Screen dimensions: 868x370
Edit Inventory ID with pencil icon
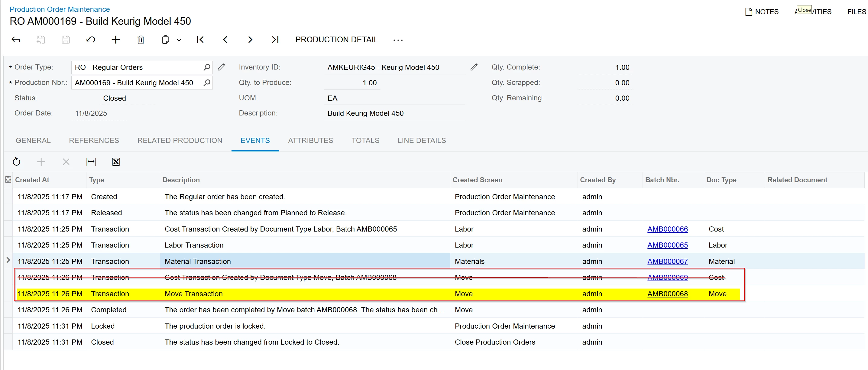click(474, 67)
